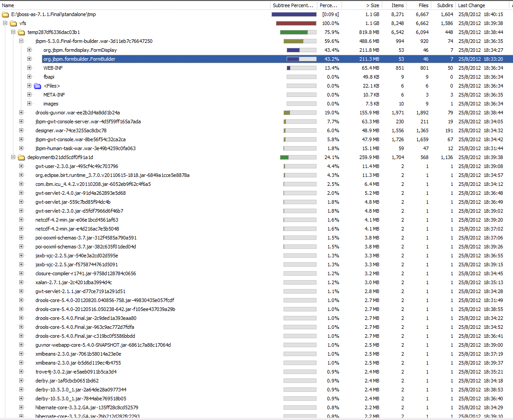Expand org.jbpm.formdisplay.FormDisplay node

pyautogui.click(x=29, y=50)
